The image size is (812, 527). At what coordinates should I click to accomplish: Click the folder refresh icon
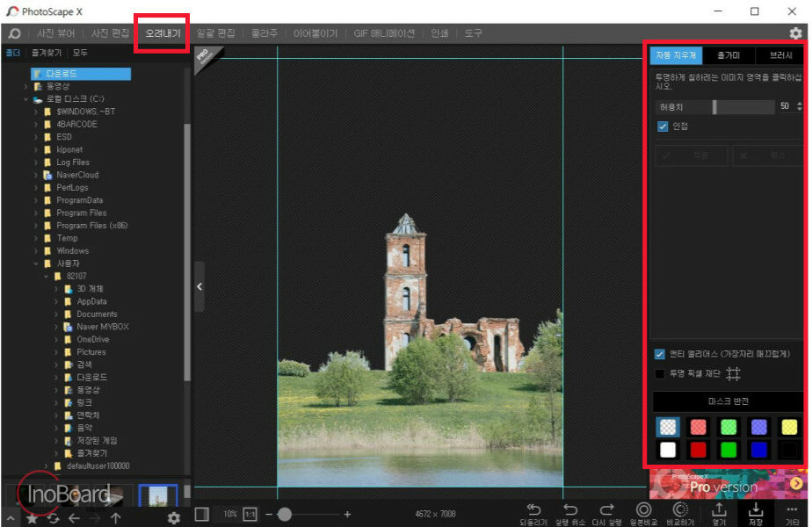pos(53,518)
